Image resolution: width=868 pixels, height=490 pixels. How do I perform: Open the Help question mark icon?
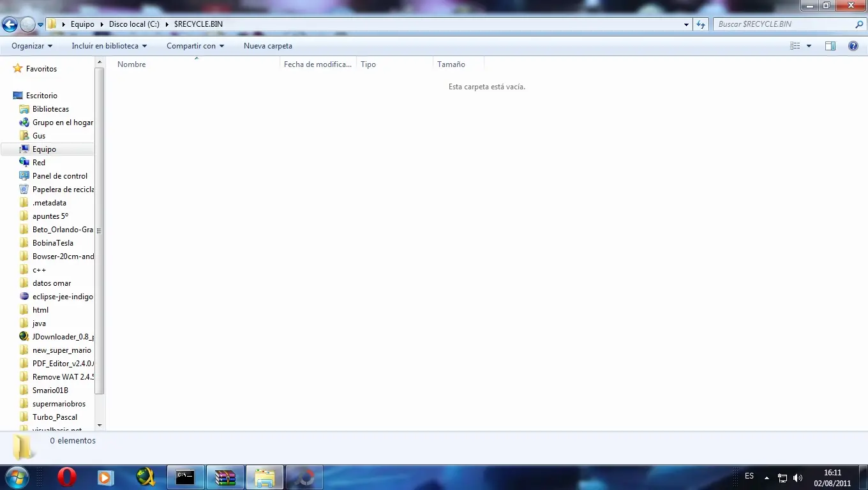point(853,46)
